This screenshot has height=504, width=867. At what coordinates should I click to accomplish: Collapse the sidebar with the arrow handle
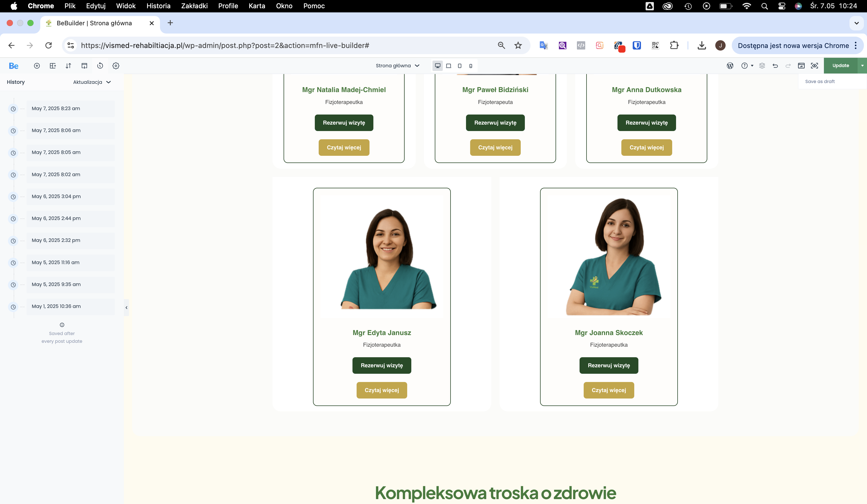click(126, 308)
